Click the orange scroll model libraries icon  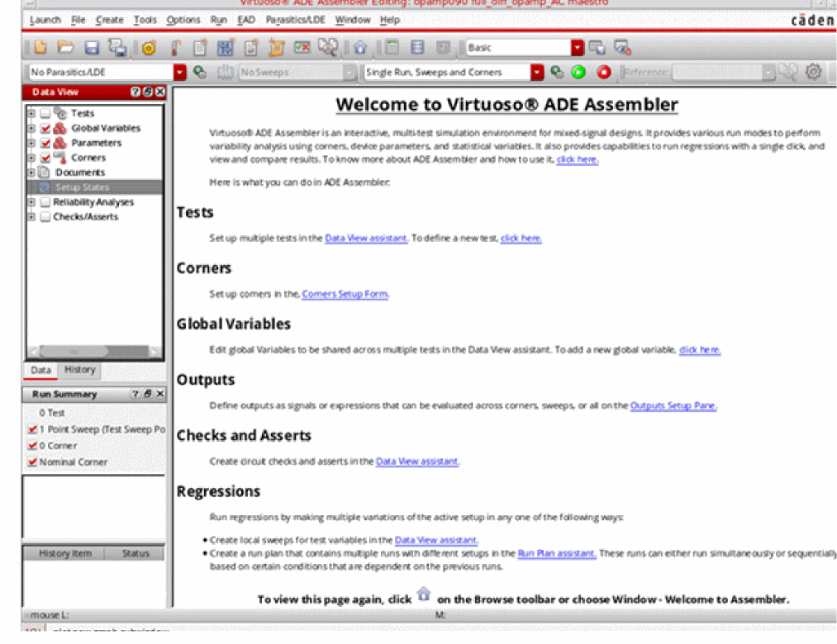pyautogui.click(x=277, y=48)
